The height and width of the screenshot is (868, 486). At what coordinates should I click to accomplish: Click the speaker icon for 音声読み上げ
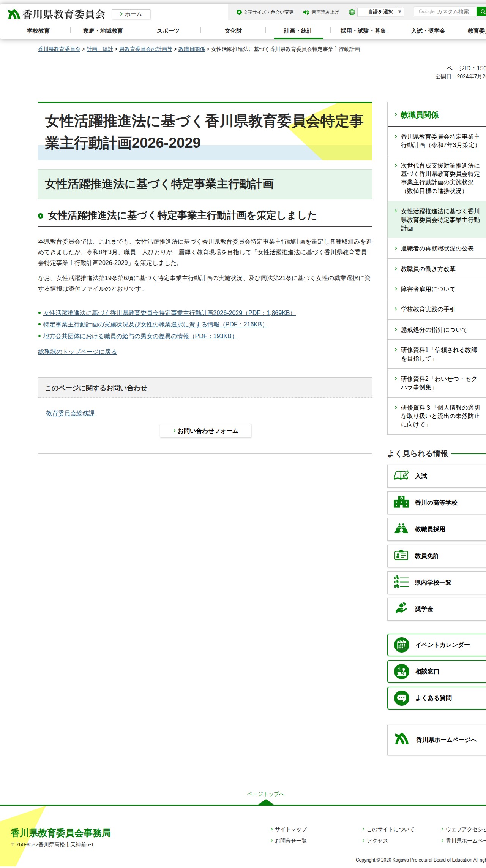pos(306,12)
